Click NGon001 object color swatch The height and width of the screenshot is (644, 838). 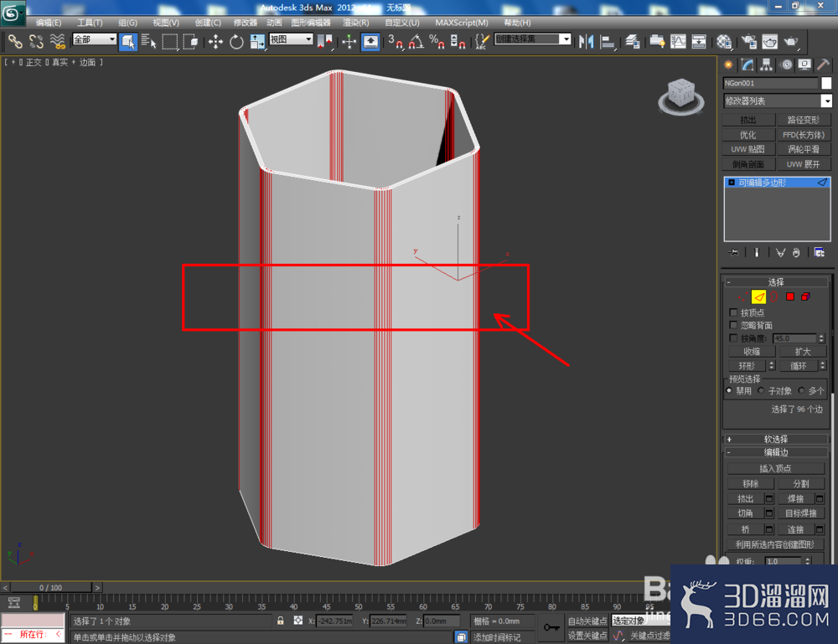[826, 83]
